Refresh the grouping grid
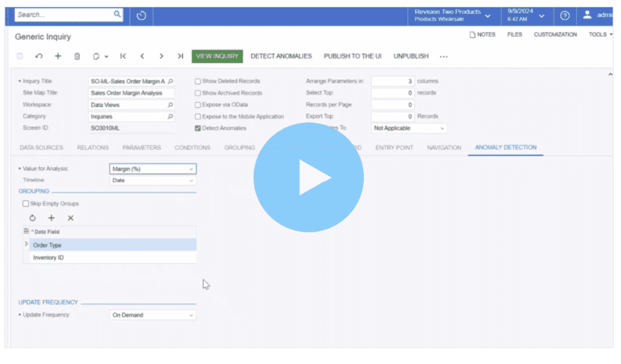 click(x=33, y=218)
